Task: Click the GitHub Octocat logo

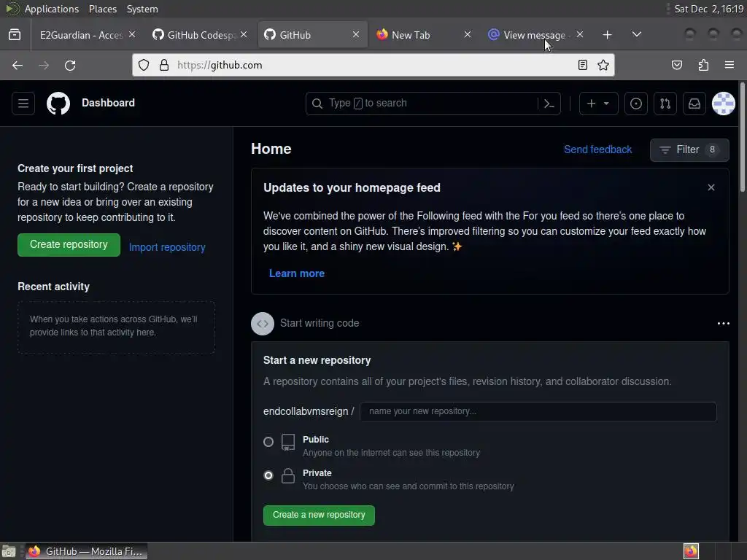Action: [x=58, y=104]
